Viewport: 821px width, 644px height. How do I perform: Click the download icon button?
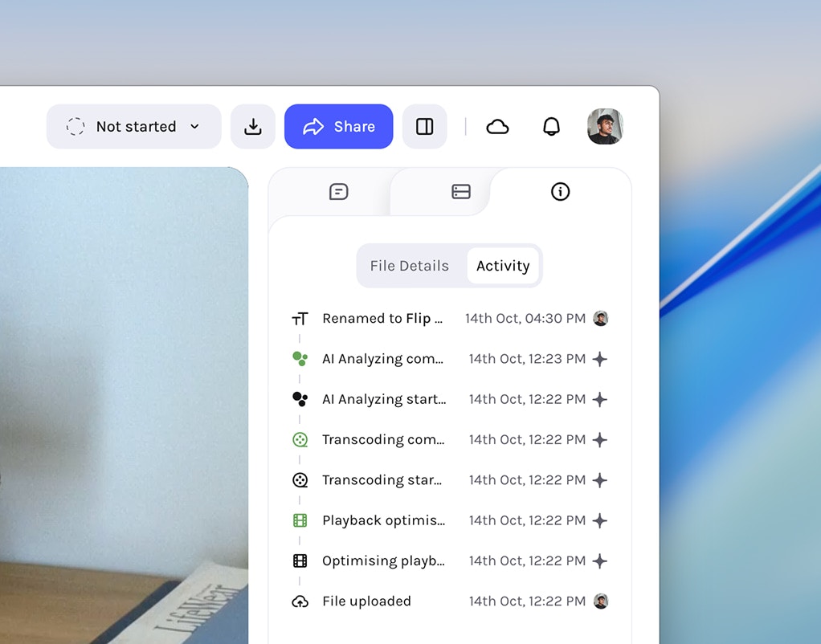pyautogui.click(x=253, y=126)
